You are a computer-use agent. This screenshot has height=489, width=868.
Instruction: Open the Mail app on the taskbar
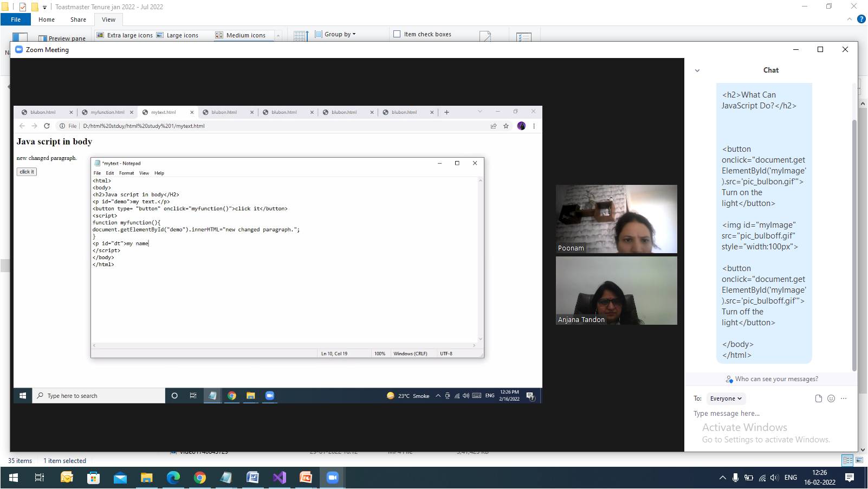[x=120, y=478]
